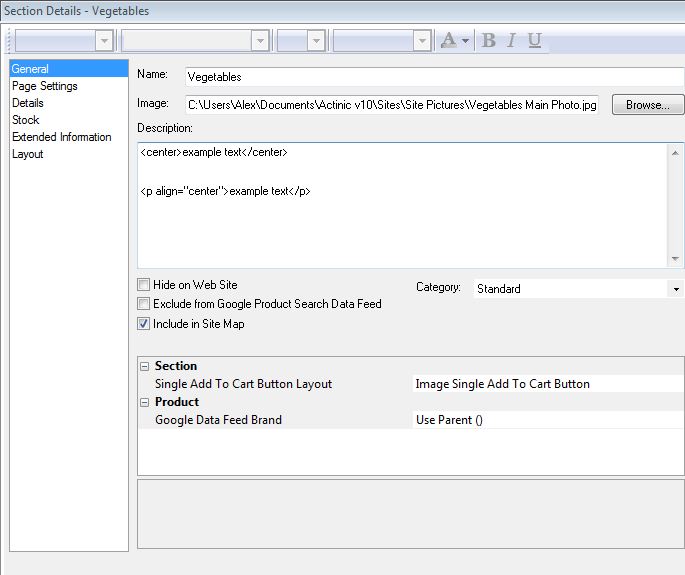Open the font color dropdown arrow
The width and height of the screenshot is (685, 575).
[x=465, y=41]
